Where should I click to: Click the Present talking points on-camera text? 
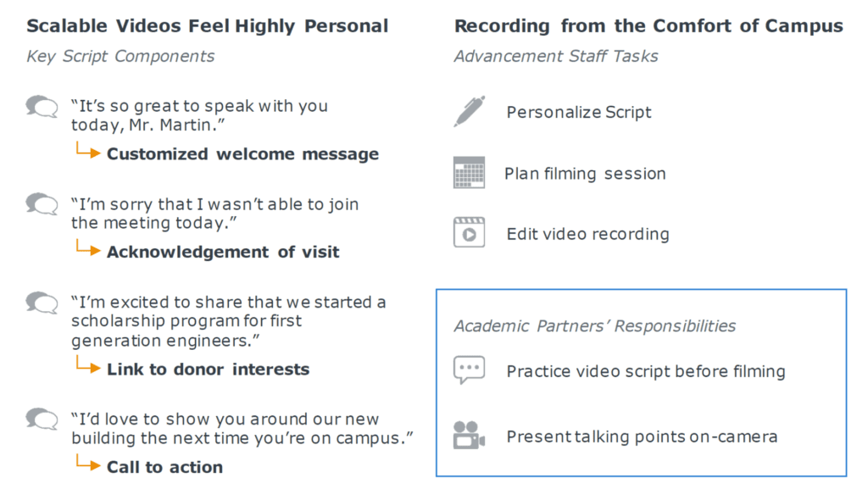pyautogui.click(x=643, y=436)
